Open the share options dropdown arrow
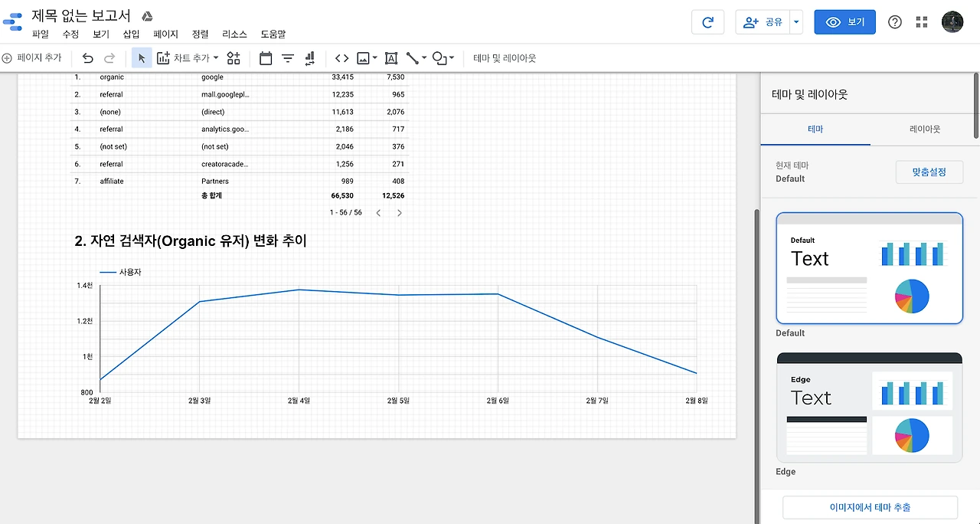This screenshot has width=980, height=524. click(x=796, y=22)
